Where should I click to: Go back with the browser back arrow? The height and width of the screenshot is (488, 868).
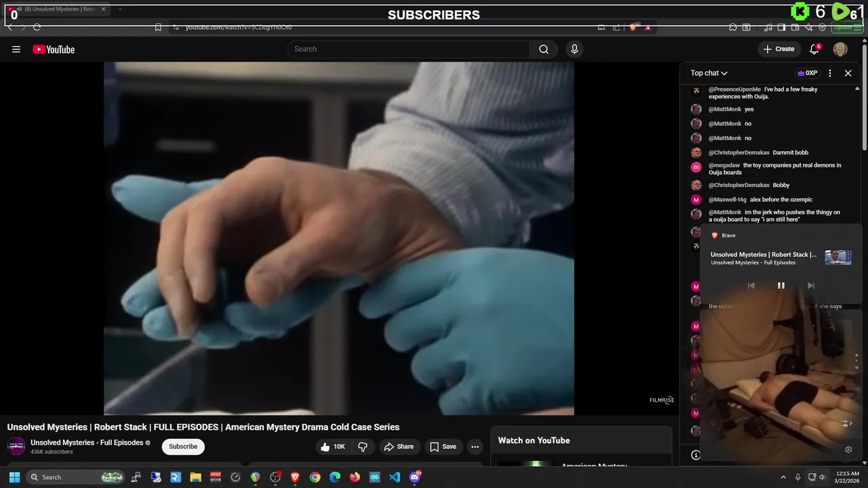tap(9, 27)
